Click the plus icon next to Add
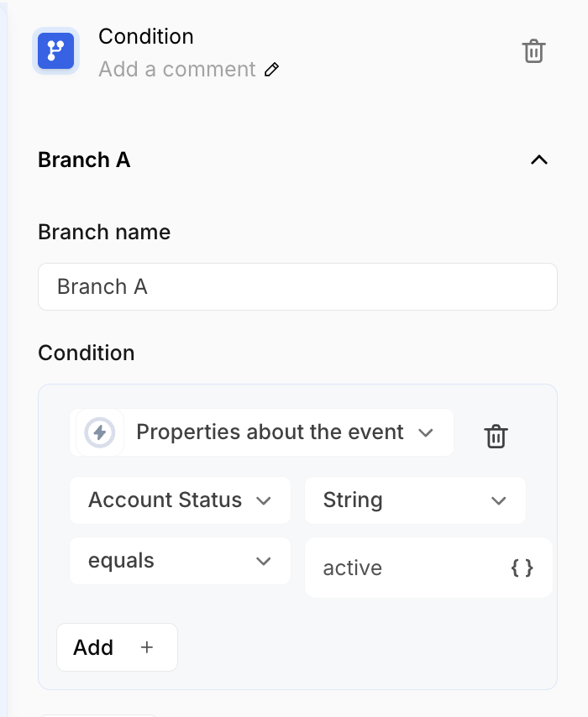 point(147,647)
